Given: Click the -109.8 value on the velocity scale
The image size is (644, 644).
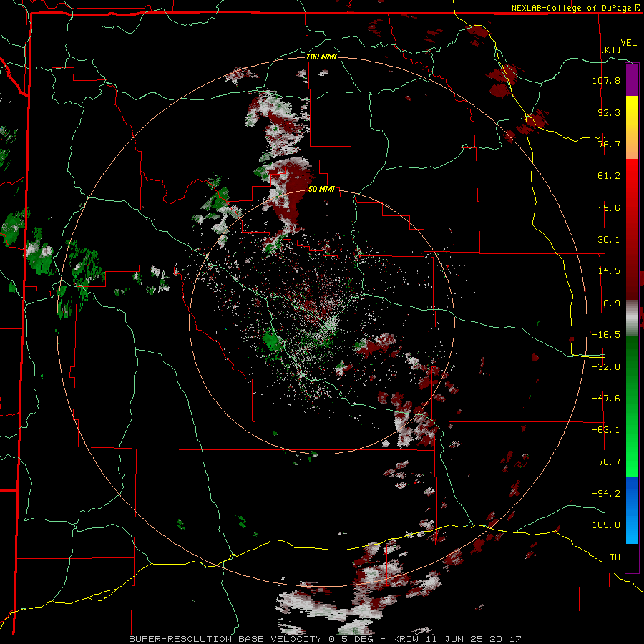Looking at the screenshot, I should click(604, 525).
